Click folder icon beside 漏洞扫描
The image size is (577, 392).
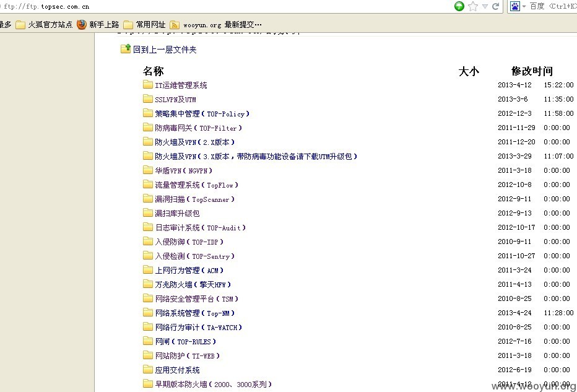(x=148, y=198)
